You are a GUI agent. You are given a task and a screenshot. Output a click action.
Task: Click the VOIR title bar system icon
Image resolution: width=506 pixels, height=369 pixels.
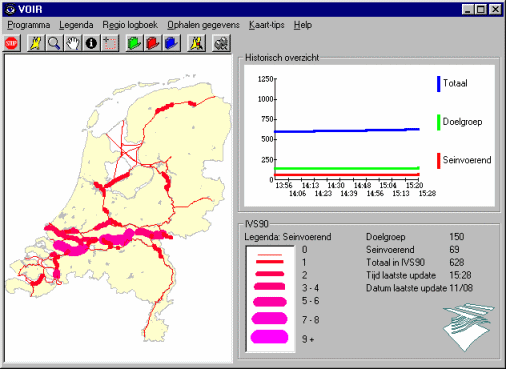pyautogui.click(x=10, y=9)
